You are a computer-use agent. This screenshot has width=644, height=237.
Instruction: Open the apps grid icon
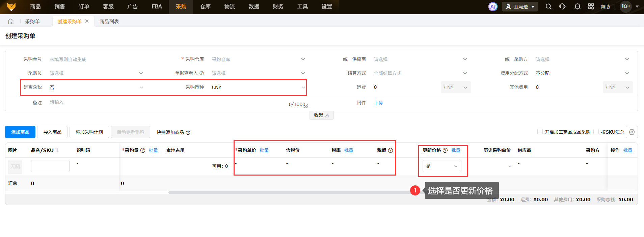click(591, 7)
